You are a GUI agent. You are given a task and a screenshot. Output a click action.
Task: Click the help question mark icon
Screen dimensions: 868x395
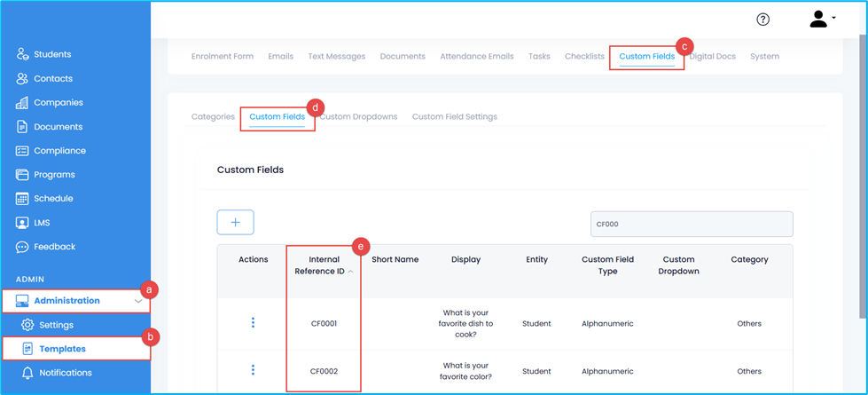tap(762, 20)
